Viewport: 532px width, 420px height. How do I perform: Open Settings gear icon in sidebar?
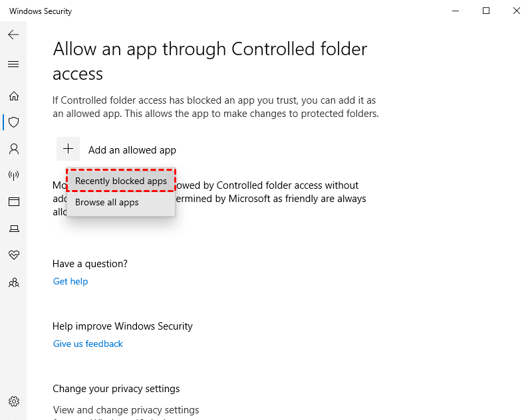[13, 401]
